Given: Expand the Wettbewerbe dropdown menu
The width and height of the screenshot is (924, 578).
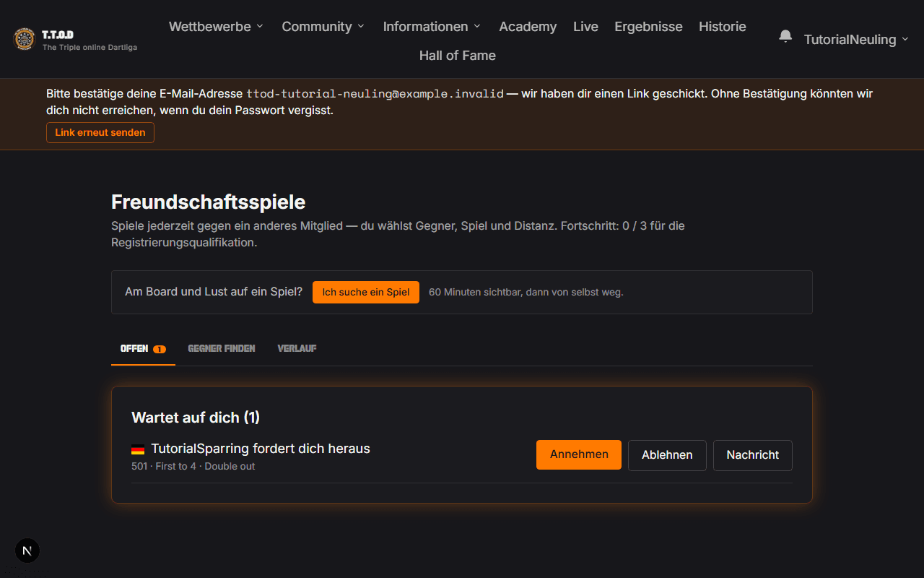Looking at the screenshot, I should pos(216,27).
